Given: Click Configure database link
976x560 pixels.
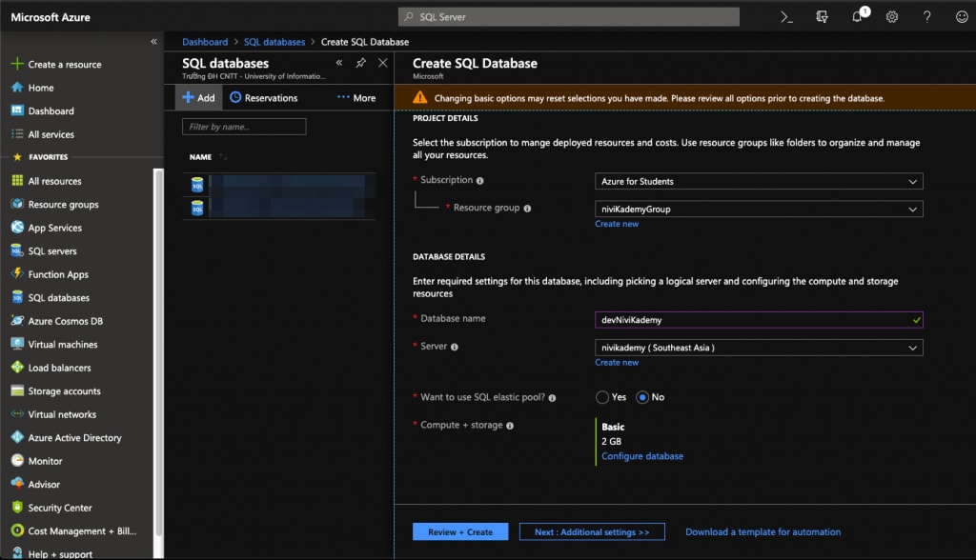Looking at the screenshot, I should (642, 456).
